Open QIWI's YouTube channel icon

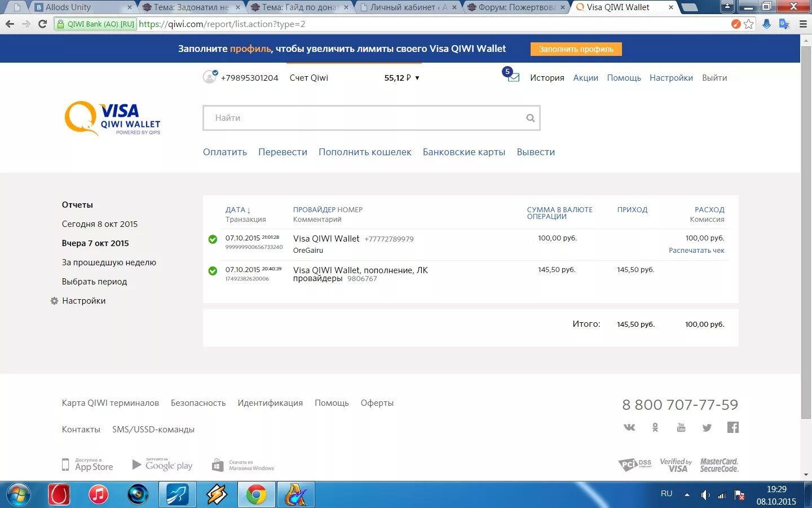point(681,427)
